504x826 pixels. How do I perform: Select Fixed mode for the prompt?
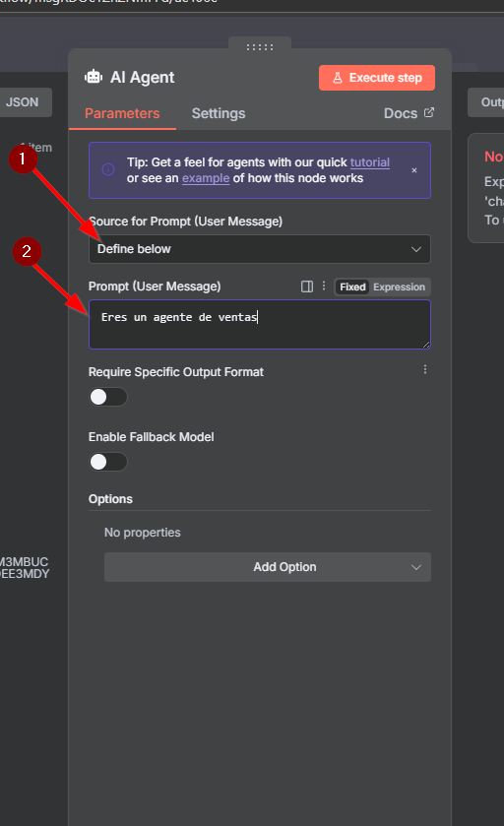(x=352, y=287)
